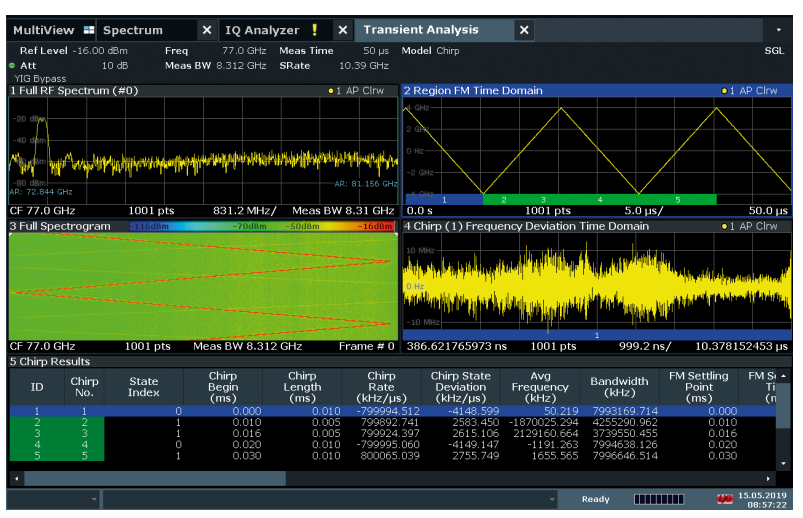Click the Bandwidth (kHz) column header
Viewport: 803px width, 518px height.
(x=619, y=387)
